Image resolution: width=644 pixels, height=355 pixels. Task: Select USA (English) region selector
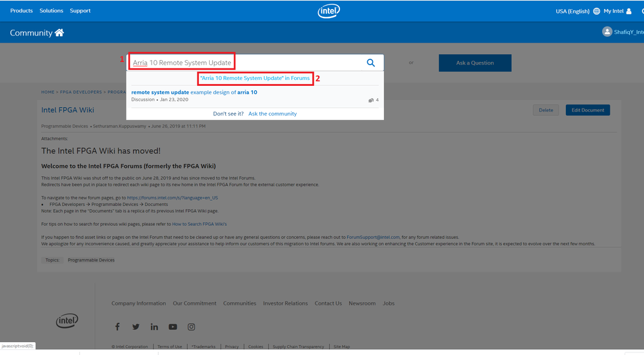point(572,11)
